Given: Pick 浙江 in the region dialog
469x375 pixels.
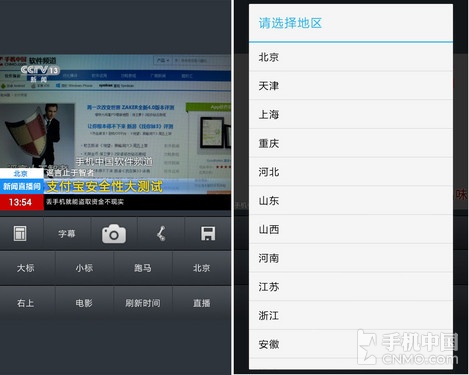Looking at the screenshot, I should click(x=351, y=315).
